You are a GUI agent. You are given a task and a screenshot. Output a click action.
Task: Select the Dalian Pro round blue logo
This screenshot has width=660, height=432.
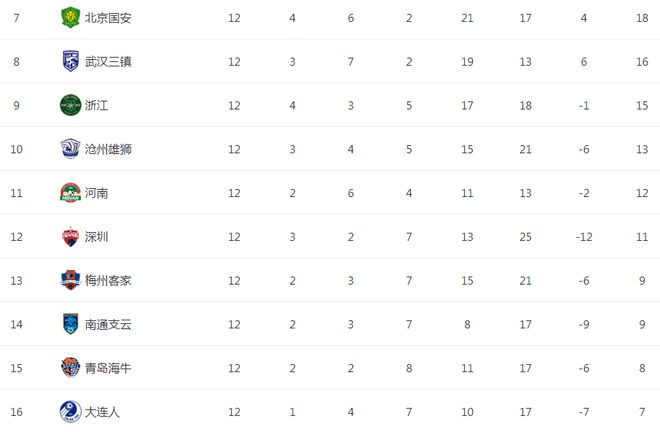(70, 411)
